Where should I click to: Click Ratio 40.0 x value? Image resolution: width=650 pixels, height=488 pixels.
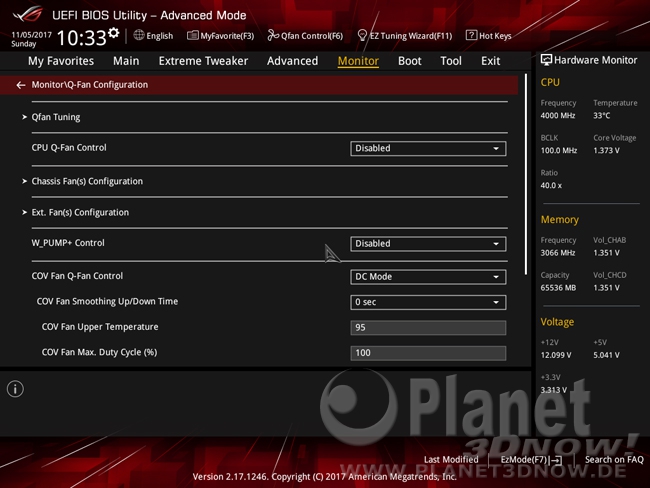(x=551, y=185)
